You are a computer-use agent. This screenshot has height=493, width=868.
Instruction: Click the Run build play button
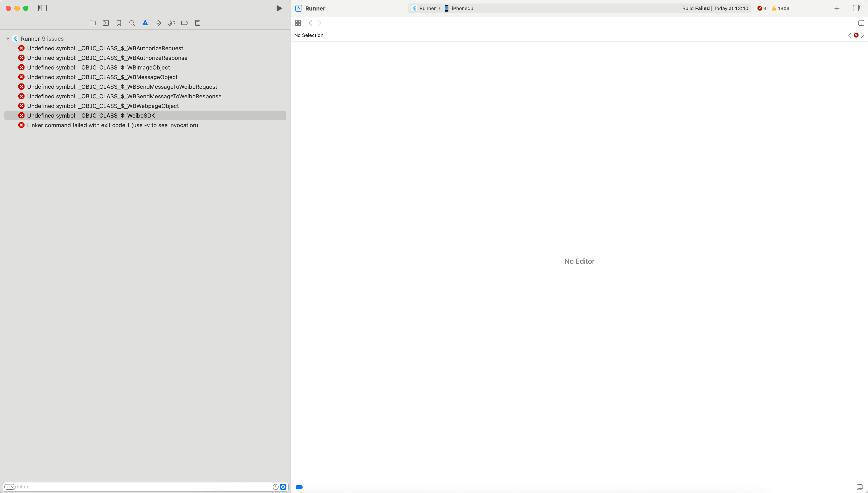279,8
